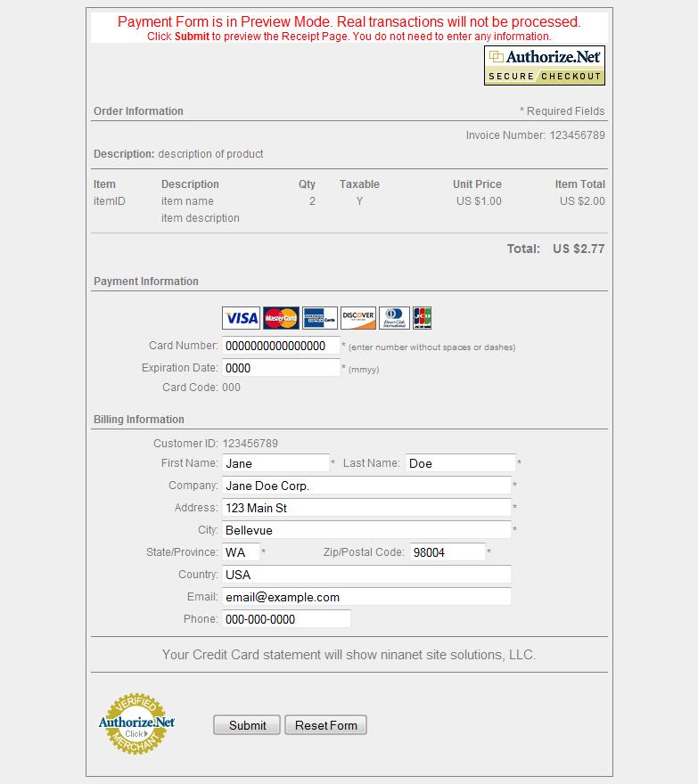
Task: Click the Diners Club card logo
Action: pyautogui.click(x=394, y=318)
